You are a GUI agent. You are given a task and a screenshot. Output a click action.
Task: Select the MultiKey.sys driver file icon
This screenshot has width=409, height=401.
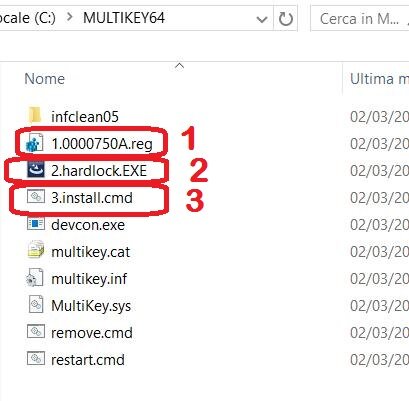tap(36, 304)
